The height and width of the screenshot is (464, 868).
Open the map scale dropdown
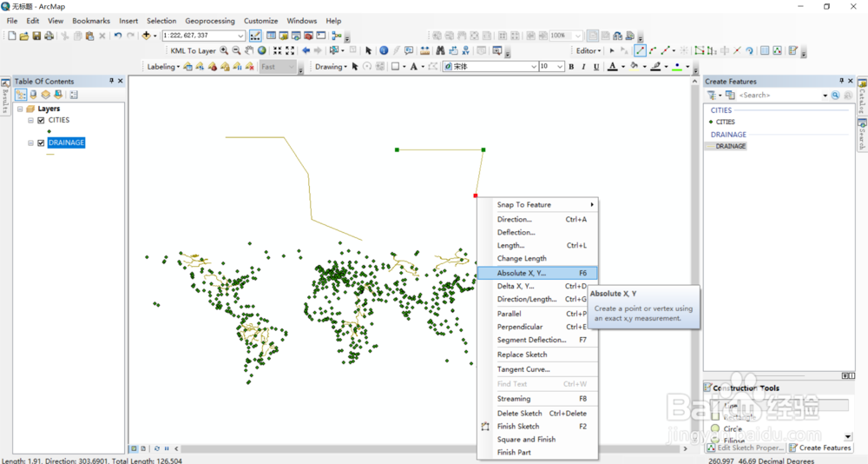point(240,36)
